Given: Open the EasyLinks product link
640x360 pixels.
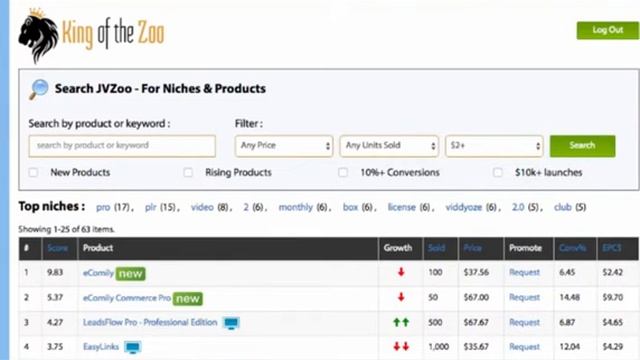Looking at the screenshot, I should pos(101,347).
